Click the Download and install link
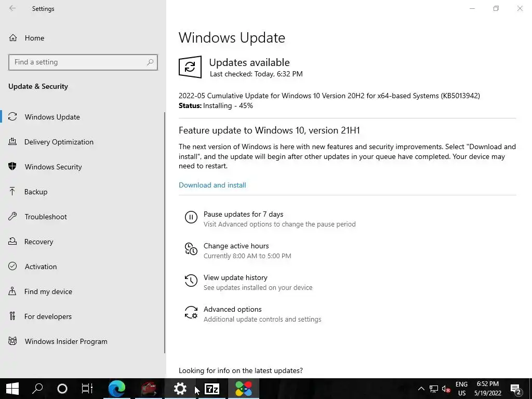Screen dimensions: 532x399 [212, 185]
